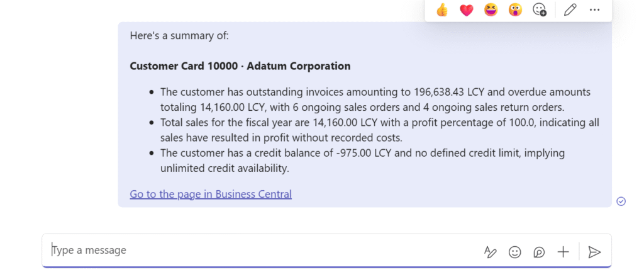The image size is (644, 272).
Task: React with the red heart emoji
Action: (x=466, y=10)
